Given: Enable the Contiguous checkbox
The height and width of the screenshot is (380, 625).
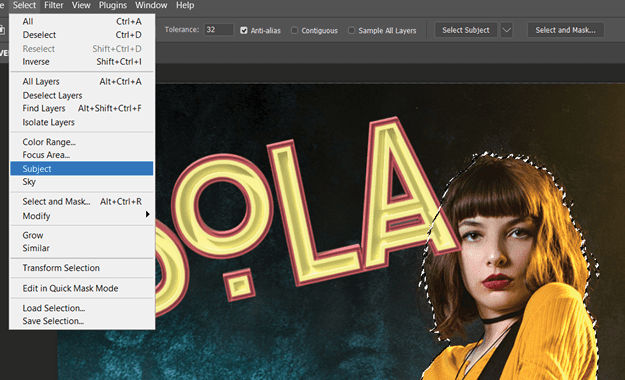Looking at the screenshot, I should click(294, 30).
